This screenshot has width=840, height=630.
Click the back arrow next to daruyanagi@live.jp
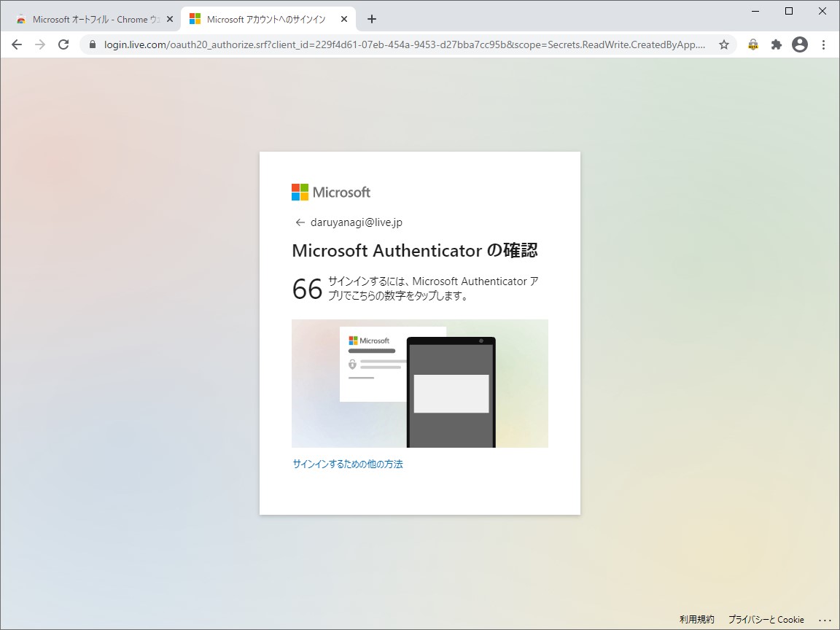pos(299,222)
